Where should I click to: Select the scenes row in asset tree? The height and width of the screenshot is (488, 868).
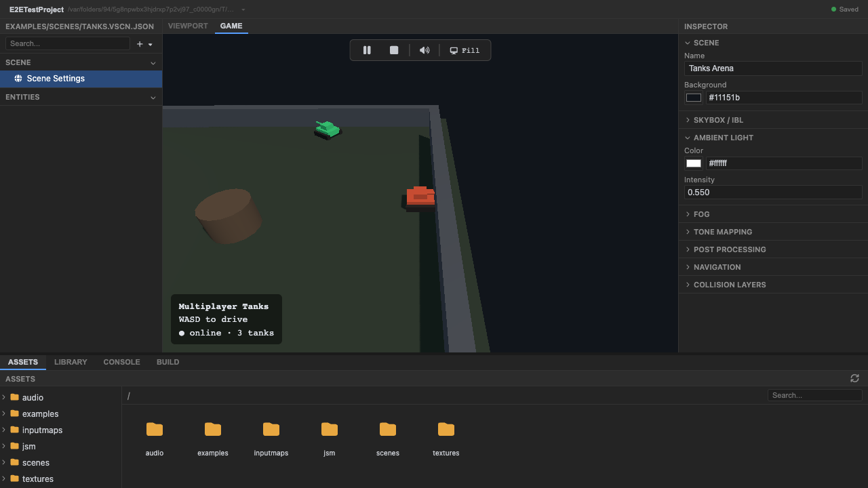(x=60, y=463)
